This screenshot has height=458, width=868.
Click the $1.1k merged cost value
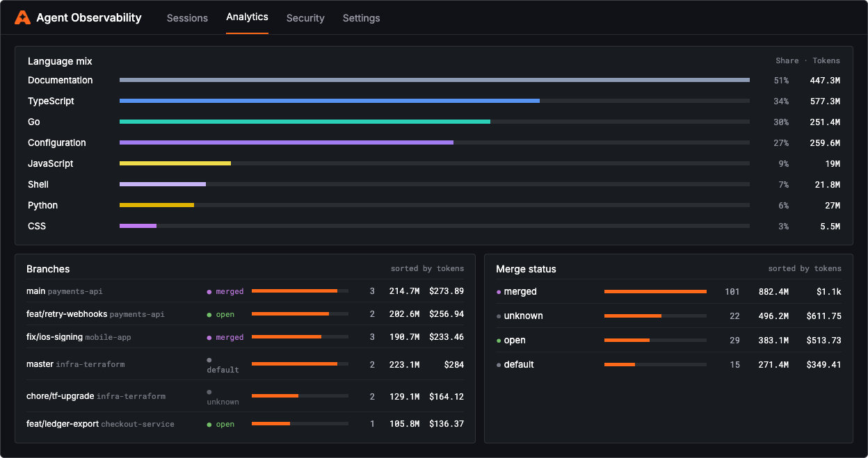(x=829, y=292)
